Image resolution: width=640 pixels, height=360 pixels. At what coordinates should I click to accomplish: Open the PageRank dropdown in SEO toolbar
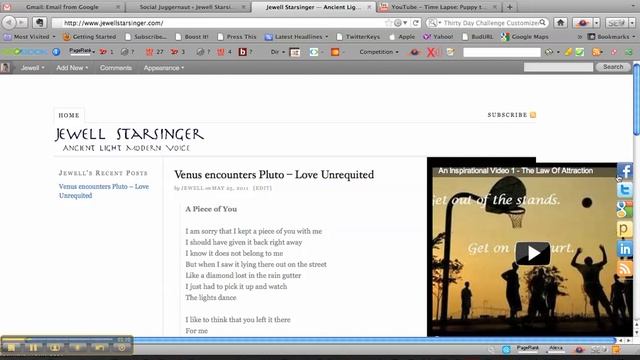pos(82,51)
